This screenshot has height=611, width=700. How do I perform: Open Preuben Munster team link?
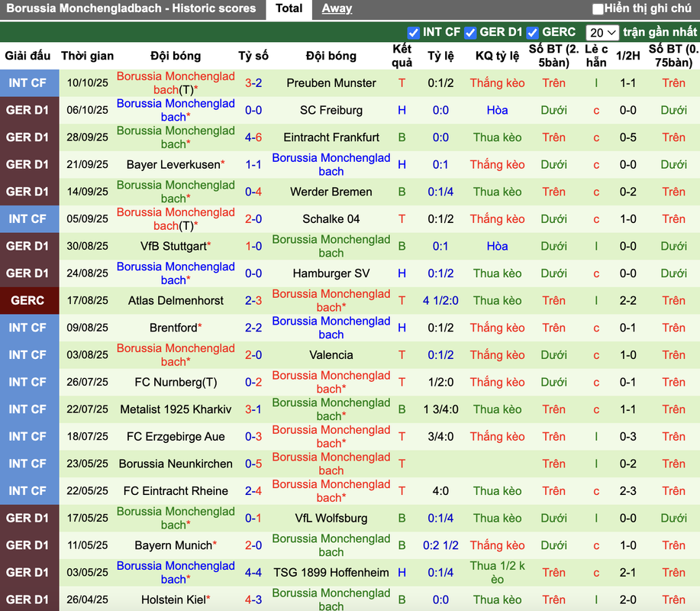pyautogui.click(x=331, y=83)
